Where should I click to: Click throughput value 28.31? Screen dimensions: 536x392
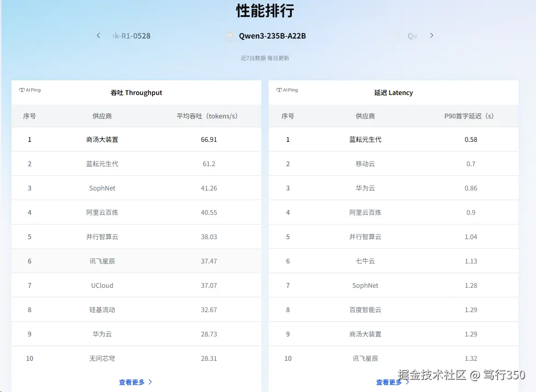(x=209, y=358)
